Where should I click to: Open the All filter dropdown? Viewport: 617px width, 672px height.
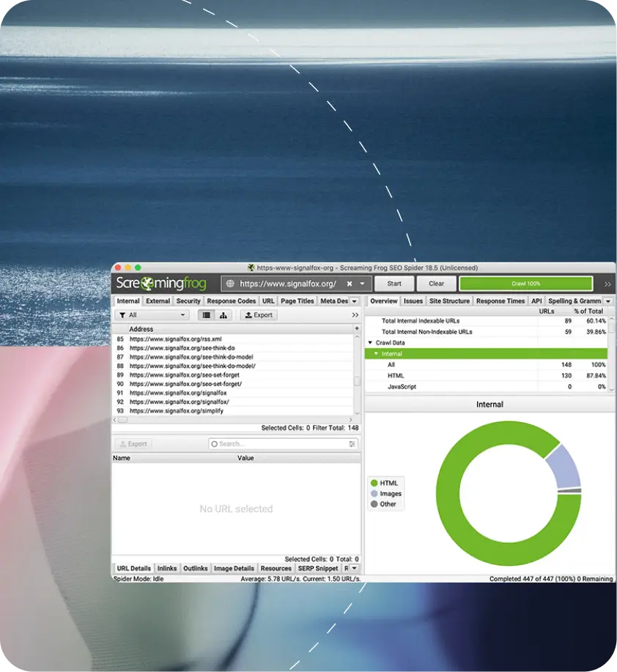click(152, 315)
